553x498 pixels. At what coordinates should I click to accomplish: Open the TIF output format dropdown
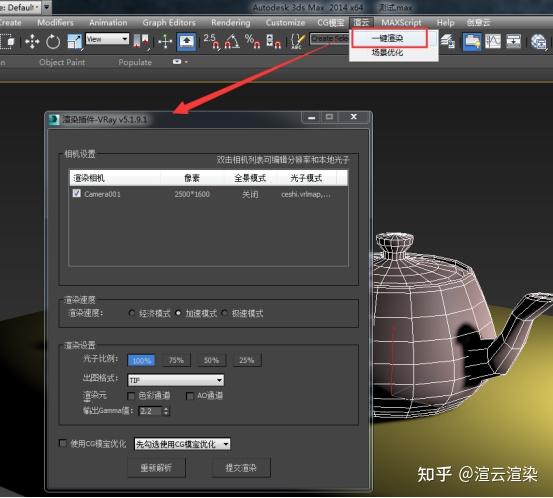(x=176, y=380)
